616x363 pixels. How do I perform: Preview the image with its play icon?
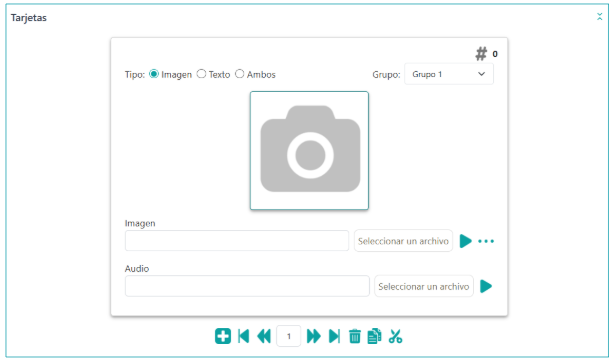[x=466, y=241]
